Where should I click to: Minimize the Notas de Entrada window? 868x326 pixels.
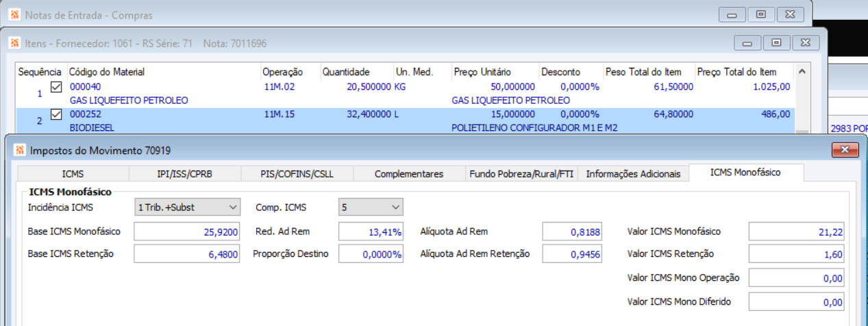click(732, 14)
